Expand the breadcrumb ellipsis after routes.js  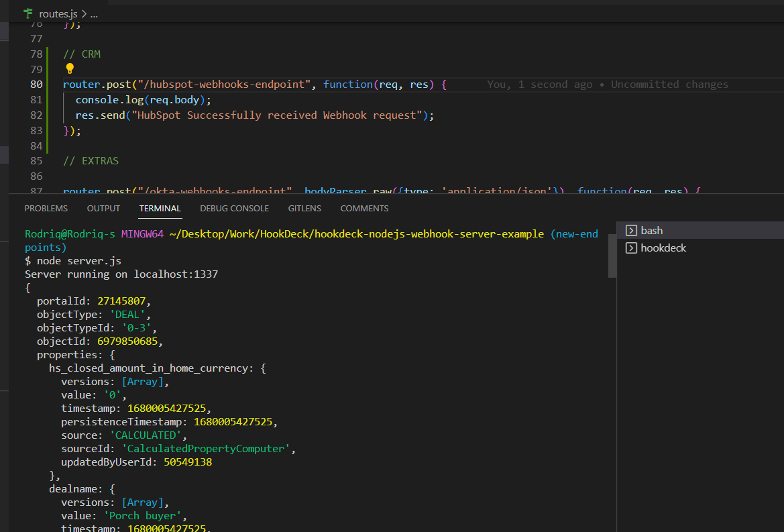click(93, 13)
